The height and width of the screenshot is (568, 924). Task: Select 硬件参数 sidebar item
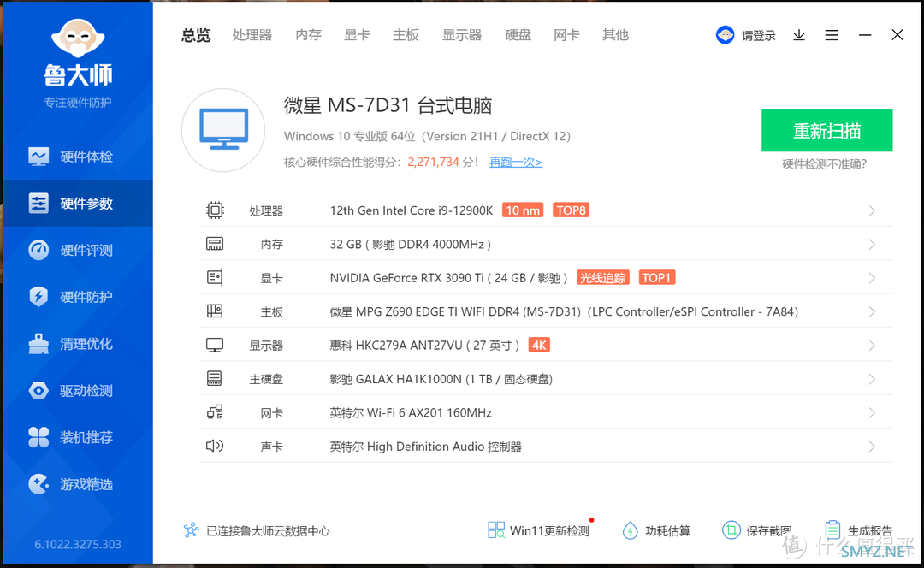(78, 204)
